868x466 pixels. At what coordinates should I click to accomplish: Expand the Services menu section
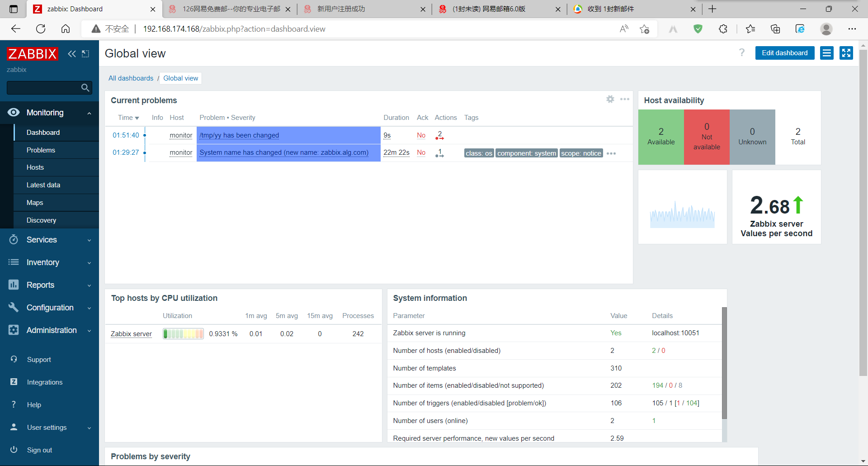(x=49, y=240)
